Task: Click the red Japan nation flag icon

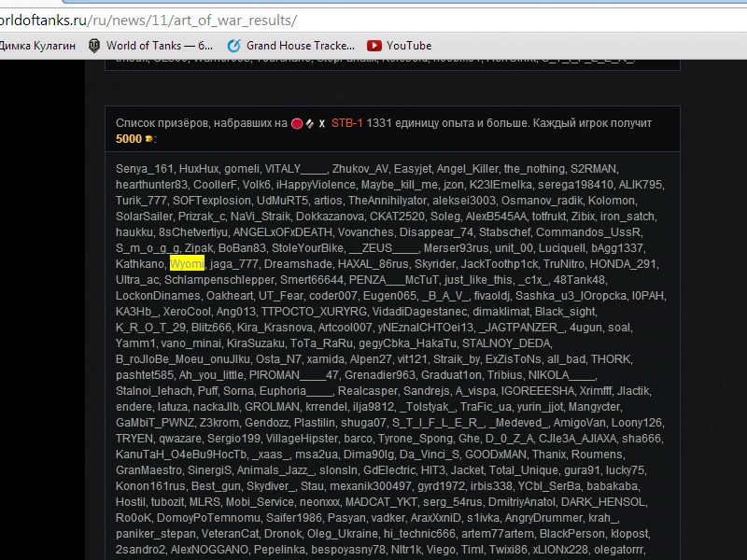Action: (x=297, y=124)
